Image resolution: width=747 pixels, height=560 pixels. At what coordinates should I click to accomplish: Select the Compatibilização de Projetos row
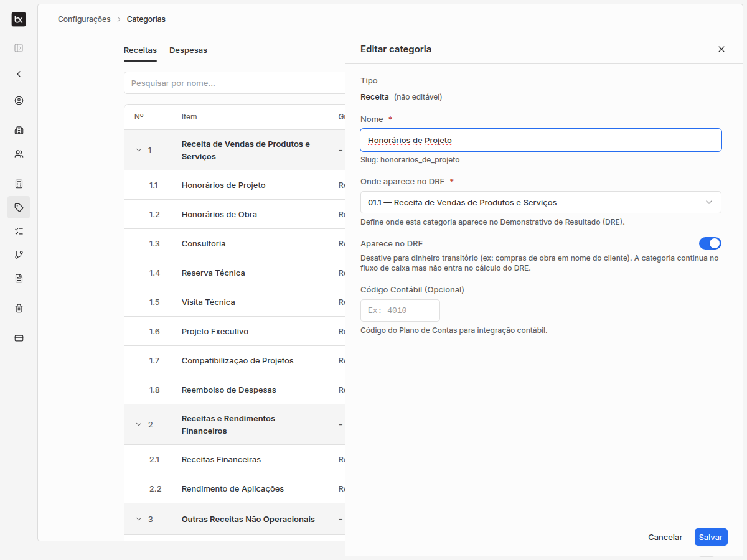pos(235,360)
